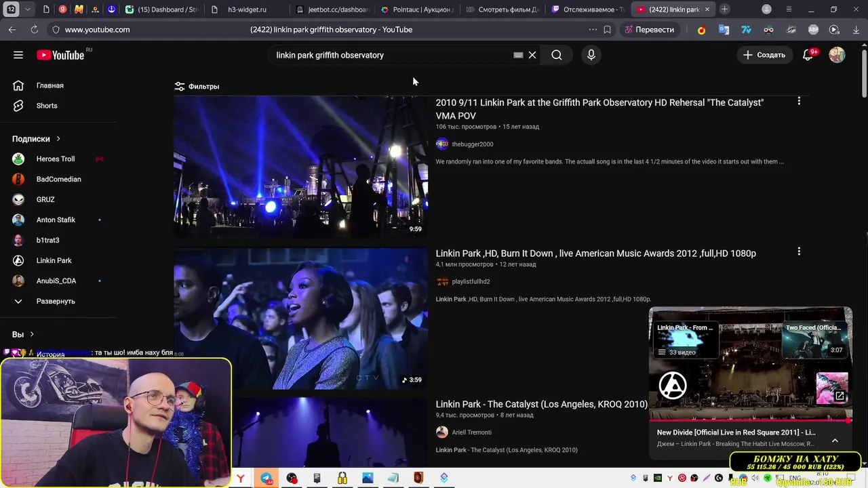This screenshot has width=868, height=488.
Task: Open a new browser tab
Action: coord(725,9)
